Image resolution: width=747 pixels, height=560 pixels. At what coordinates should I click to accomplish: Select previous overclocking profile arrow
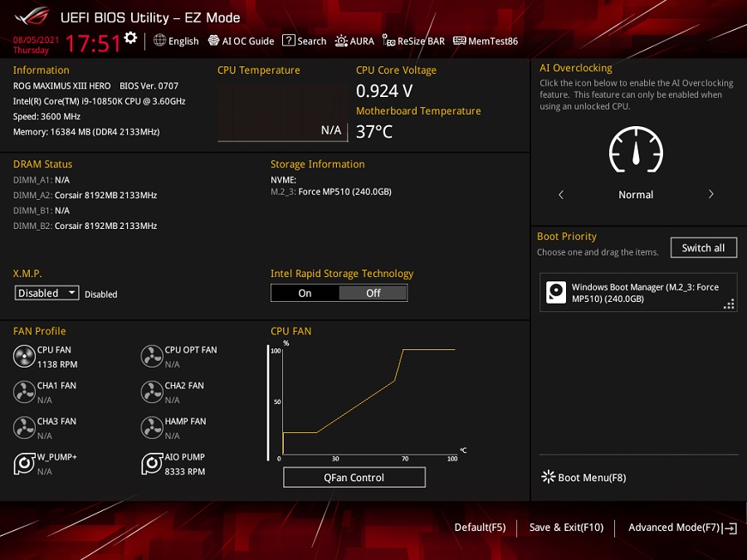coord(561,194)
